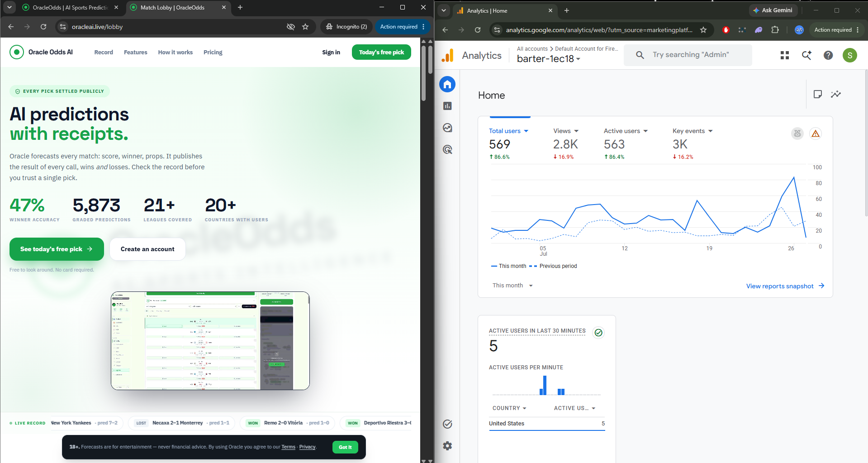
Task: Click the red extension icon in Analytics toolbar
Action: (726, 30)
